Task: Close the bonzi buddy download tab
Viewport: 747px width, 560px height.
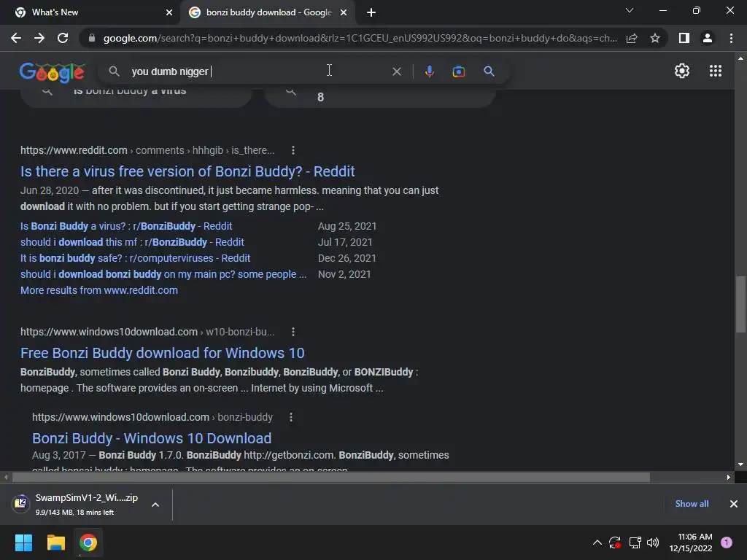Action: coord(344,13)
